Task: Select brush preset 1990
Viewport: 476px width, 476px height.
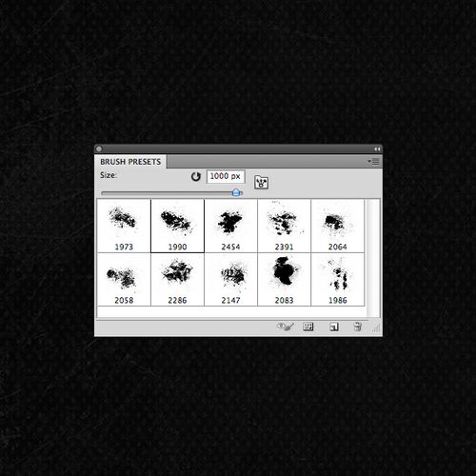Action: pos(177,226)
